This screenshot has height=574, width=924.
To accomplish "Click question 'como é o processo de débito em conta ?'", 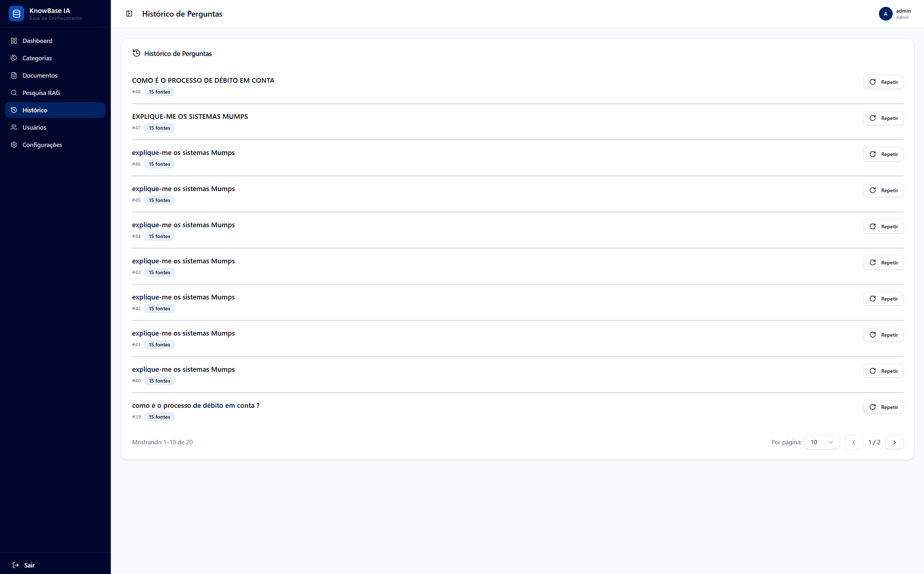I will click(196, 405).
